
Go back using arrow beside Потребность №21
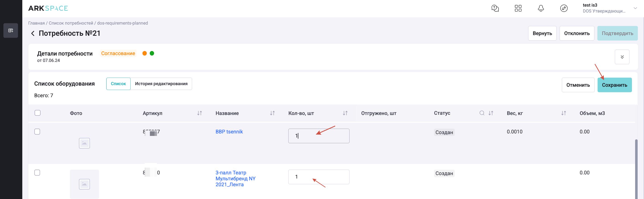[x=33, y=33]
